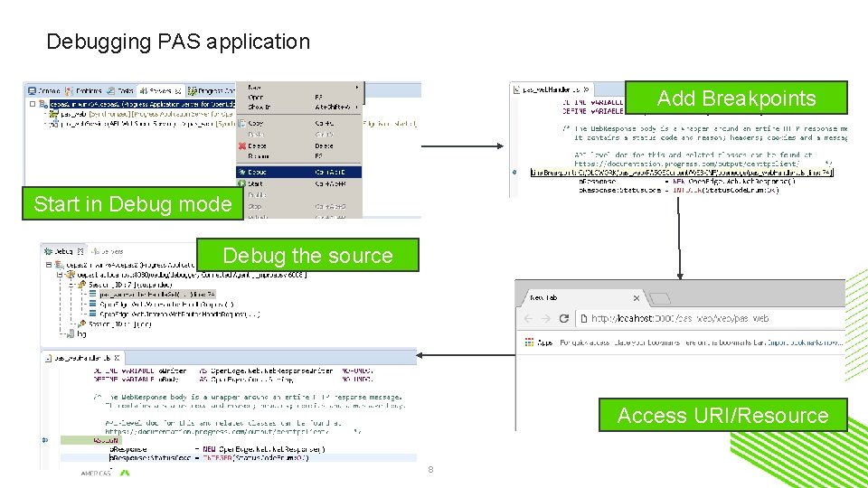This screenshot has width=868, height=488.
Task: Click the stack frame icon for bottom HandleRequest
Action: point(92,314)
